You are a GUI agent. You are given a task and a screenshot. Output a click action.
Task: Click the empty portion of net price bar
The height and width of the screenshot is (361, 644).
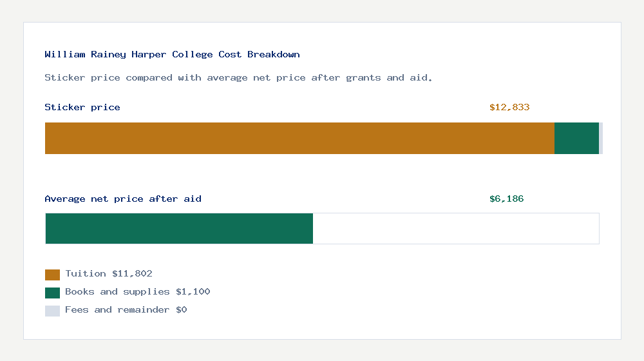(x=456, y=229)
